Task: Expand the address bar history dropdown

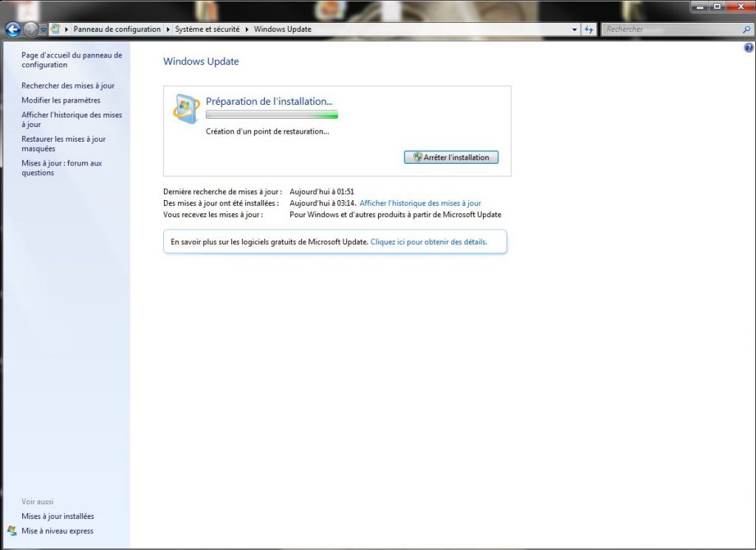Action: coord(574,30)
